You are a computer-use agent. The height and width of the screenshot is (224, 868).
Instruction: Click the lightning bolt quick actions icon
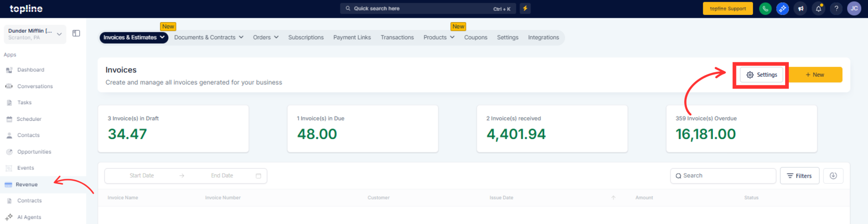click(525, 8)
